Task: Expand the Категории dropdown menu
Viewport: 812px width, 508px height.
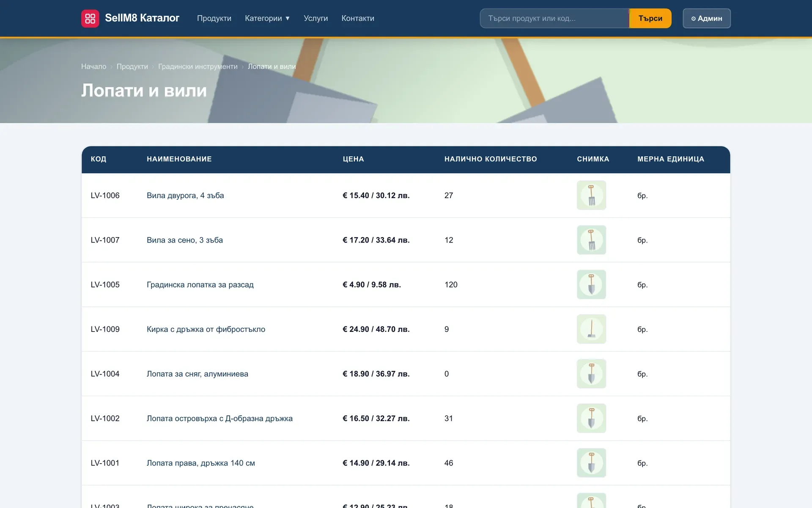Action: tap(267, 18)
